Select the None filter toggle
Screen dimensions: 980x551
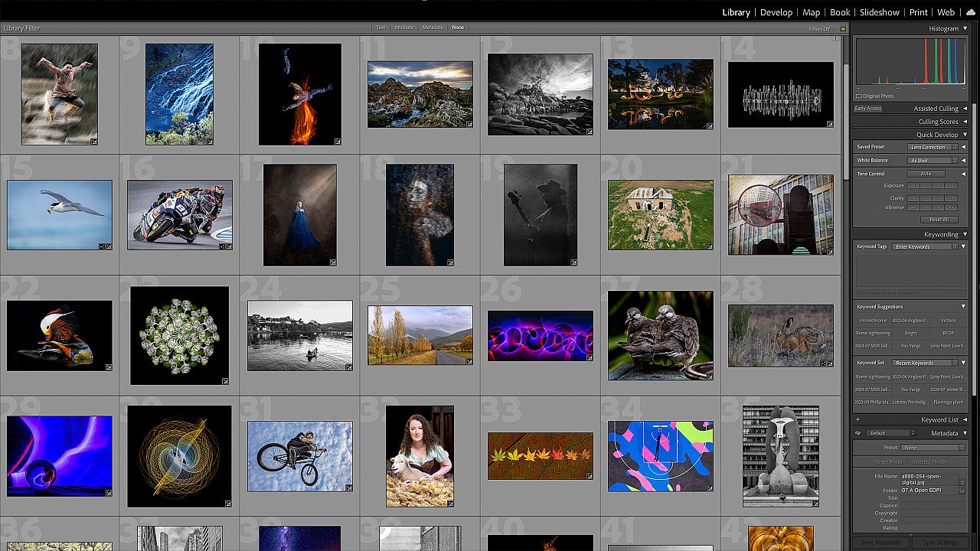coord(459,28)
